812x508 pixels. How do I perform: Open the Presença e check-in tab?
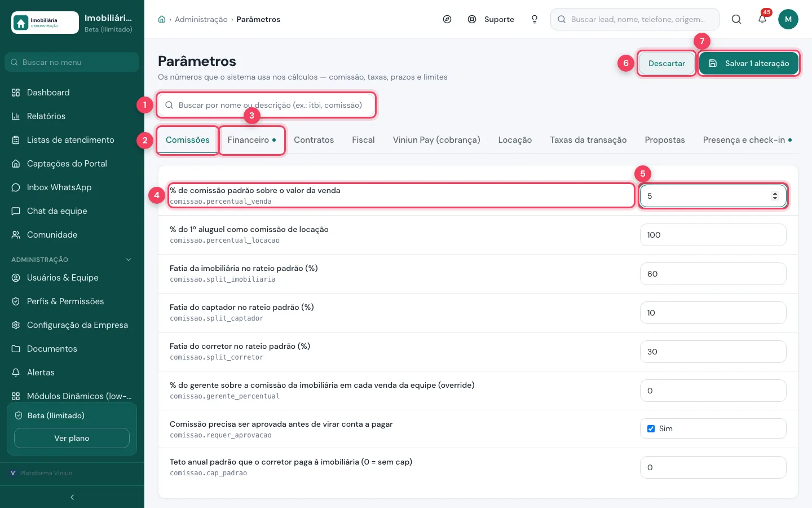click(747, 140)
